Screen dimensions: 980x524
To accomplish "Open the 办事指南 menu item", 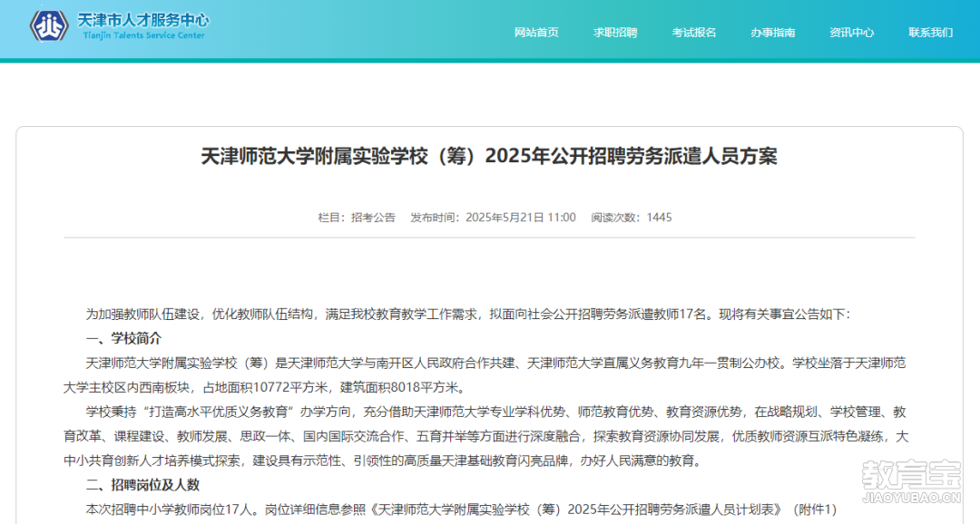I will [x=772, y=33].
